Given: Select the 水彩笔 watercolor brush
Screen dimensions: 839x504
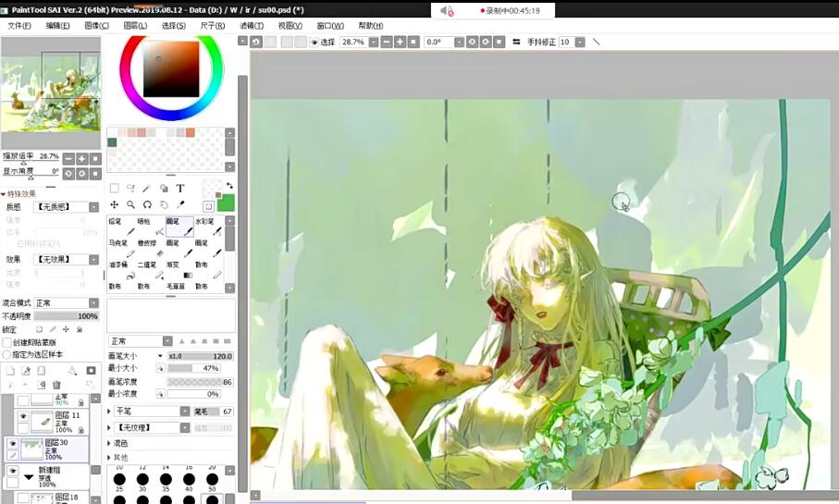Looking at the screenshot, I should pyautogui.click(x=205, y=227).
